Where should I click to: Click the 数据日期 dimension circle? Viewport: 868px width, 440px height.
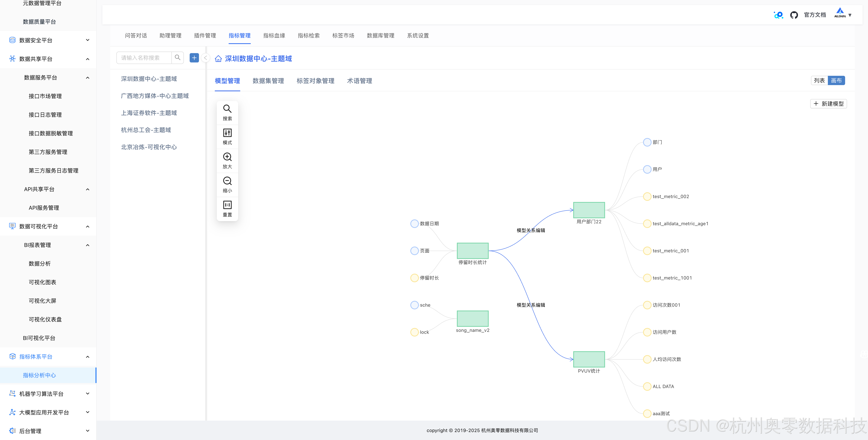click(x=414, y=224)
